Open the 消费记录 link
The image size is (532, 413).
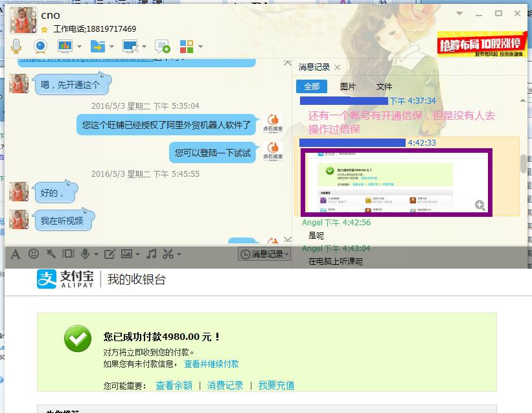[226, 386]
